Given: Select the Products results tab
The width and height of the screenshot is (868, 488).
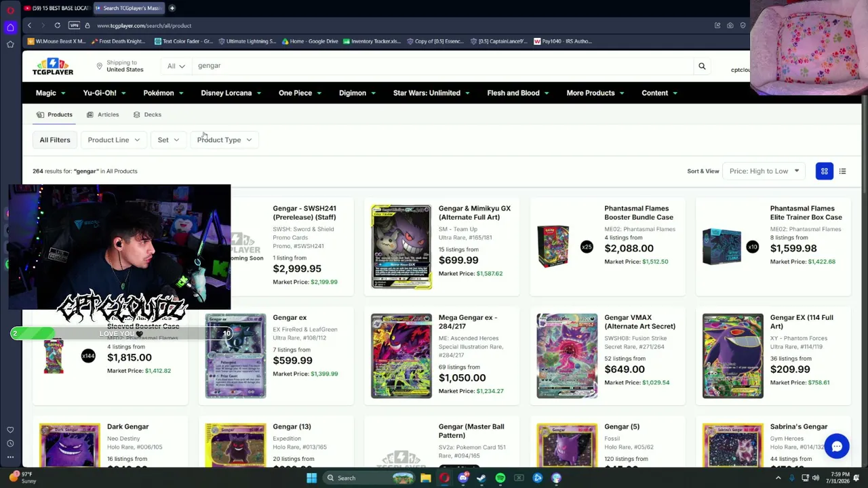Looking at the screenshot, I should 54,115.
